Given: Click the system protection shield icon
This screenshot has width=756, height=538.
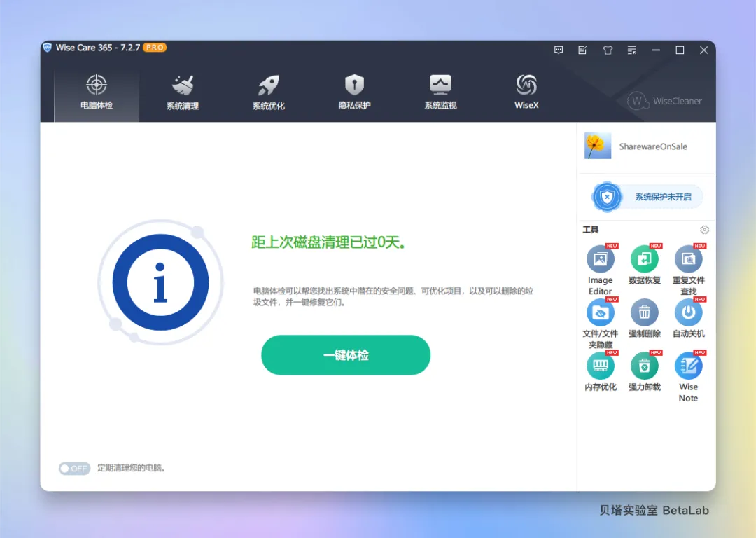Looking at the screenshot, I should point(607,197).
